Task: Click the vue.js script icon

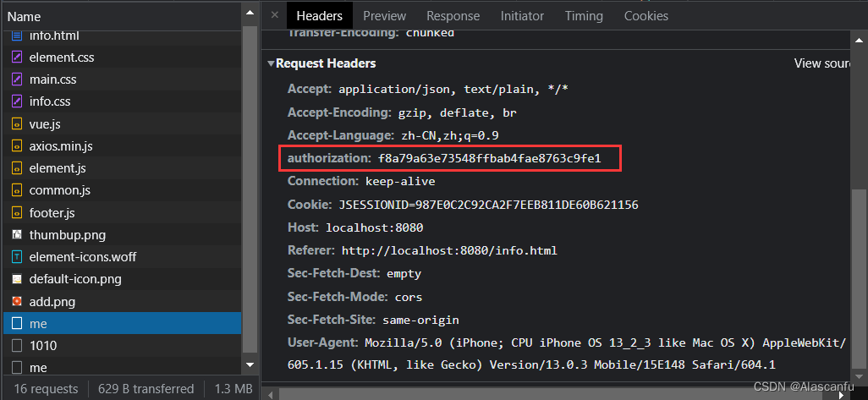Action: coord(17,124)
